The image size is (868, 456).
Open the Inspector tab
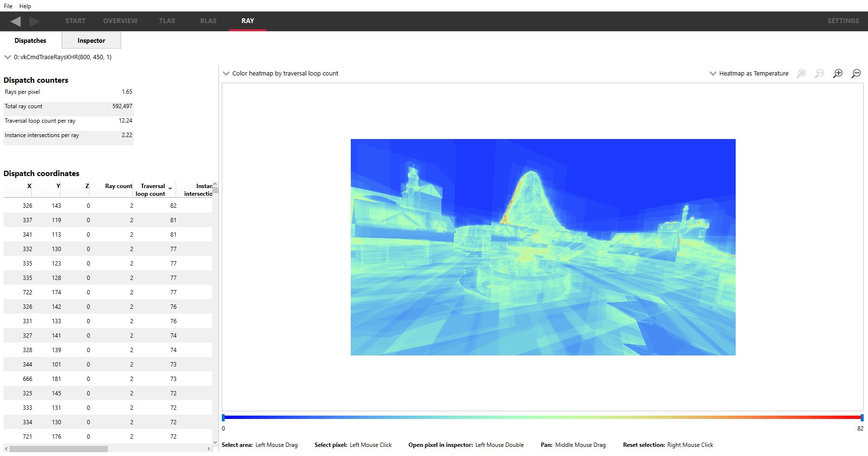tap(91, 41)
